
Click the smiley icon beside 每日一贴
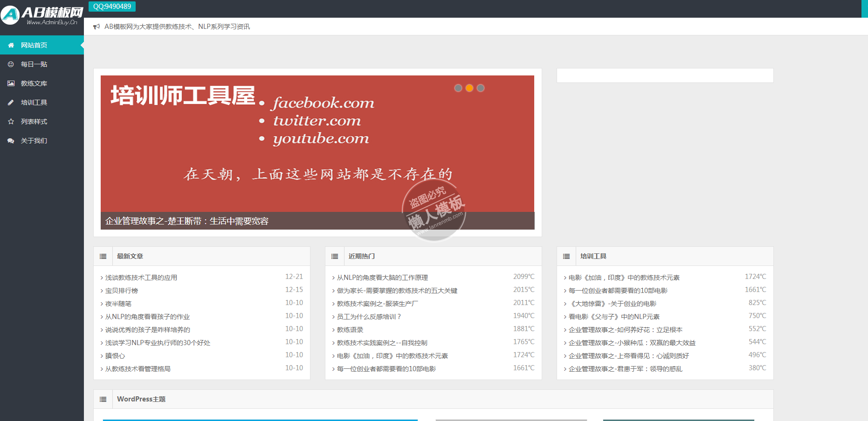[x=11, y=64]
